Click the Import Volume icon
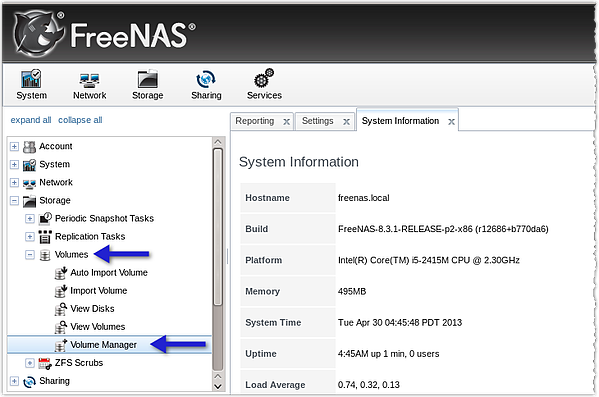Screen dimensions: 599x397 (61, 291)
